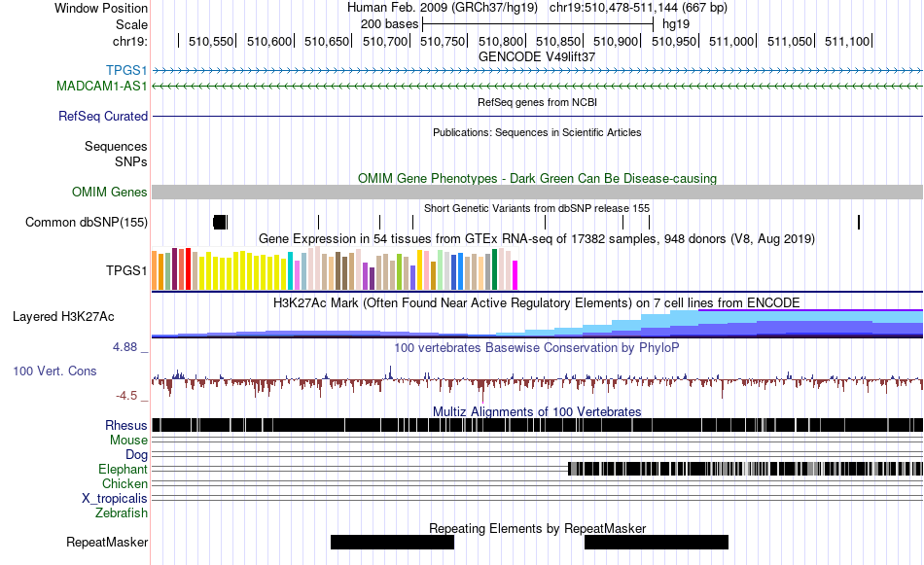Click the PhyloP conservation graph
The image size is (924, 565).
[x=537, y=382]
